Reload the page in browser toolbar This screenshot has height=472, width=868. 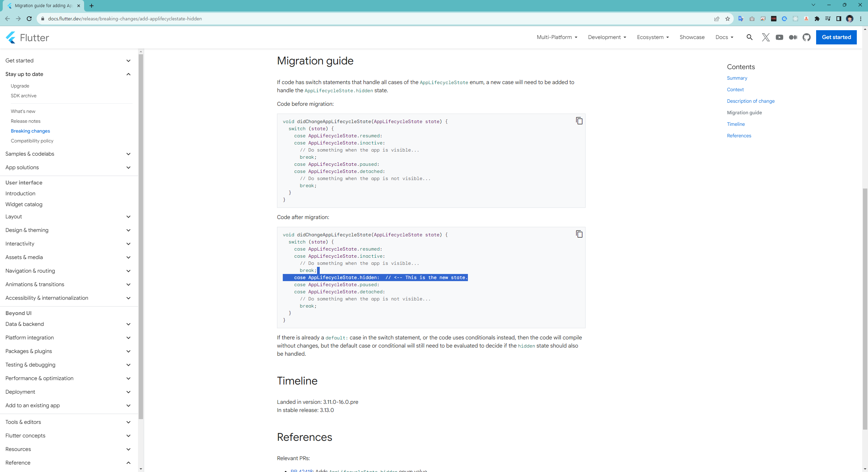(x=29, y=19)
